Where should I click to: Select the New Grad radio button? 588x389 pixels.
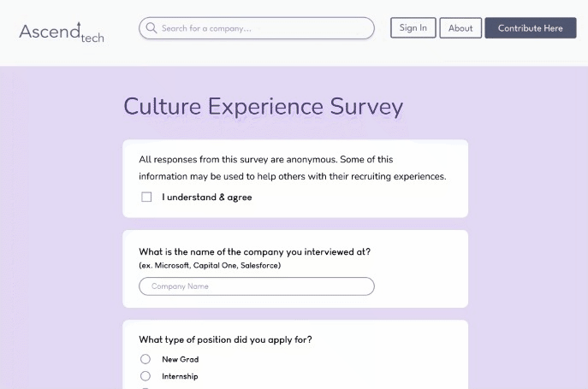[x=146, y=359]
